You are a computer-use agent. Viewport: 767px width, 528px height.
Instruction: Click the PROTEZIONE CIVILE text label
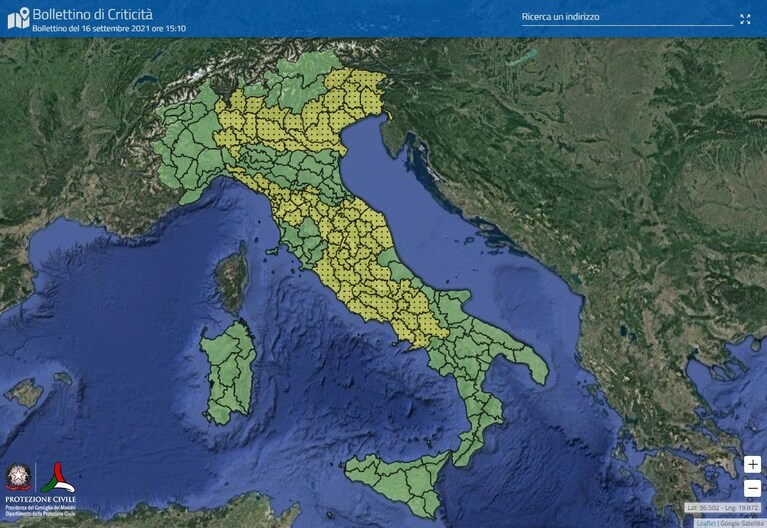click(41, 500)
